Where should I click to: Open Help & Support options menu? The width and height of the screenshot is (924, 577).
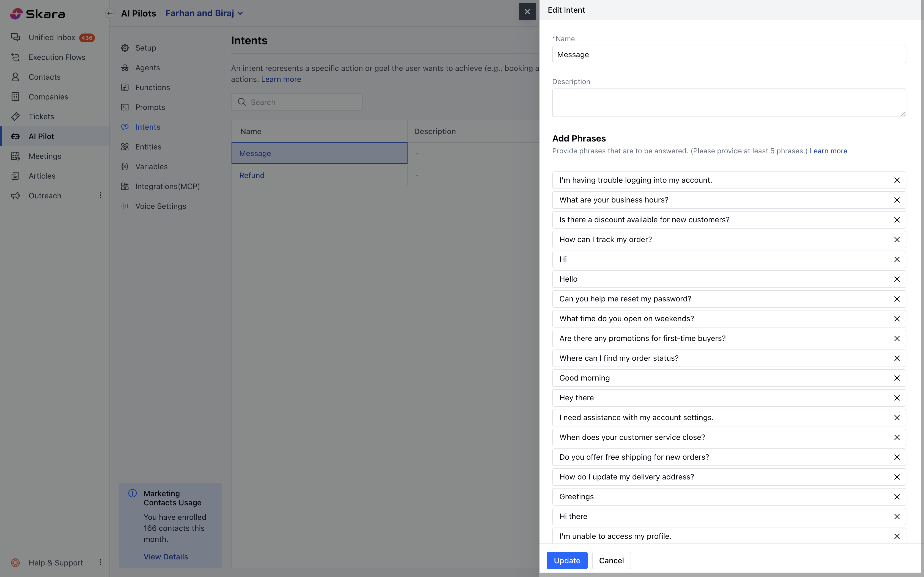click(100, 562)
